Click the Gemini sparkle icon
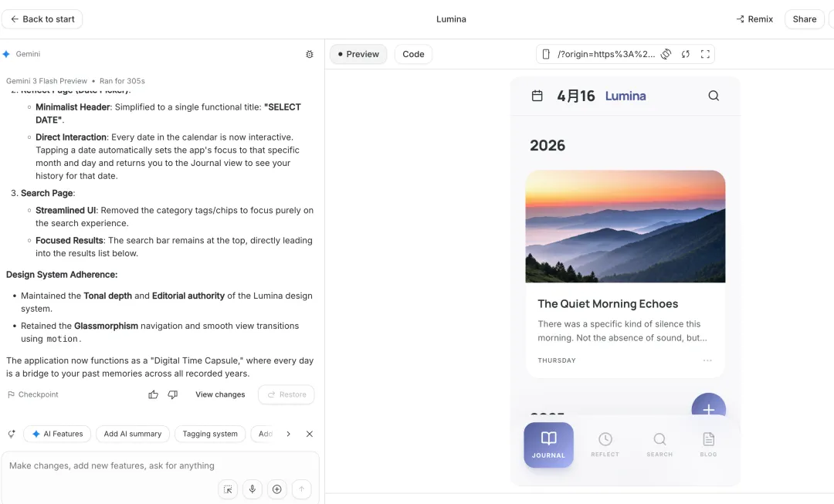This screenshot has width=834, height=504. coord(6,54)
